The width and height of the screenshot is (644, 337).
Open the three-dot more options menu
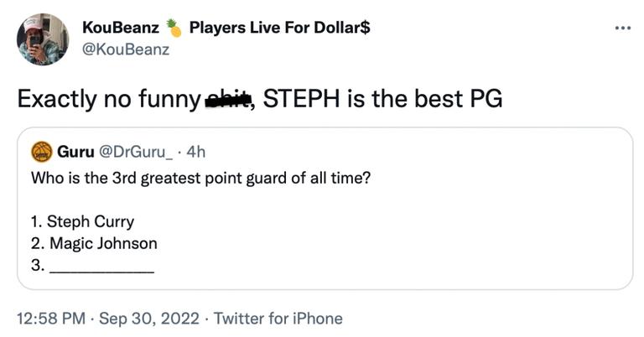[621, 28]
